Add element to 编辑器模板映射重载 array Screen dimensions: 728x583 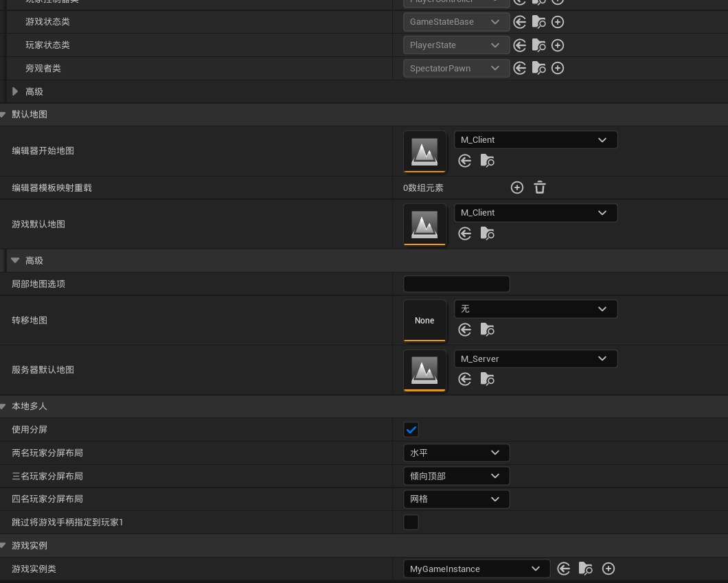click(517, 187)
